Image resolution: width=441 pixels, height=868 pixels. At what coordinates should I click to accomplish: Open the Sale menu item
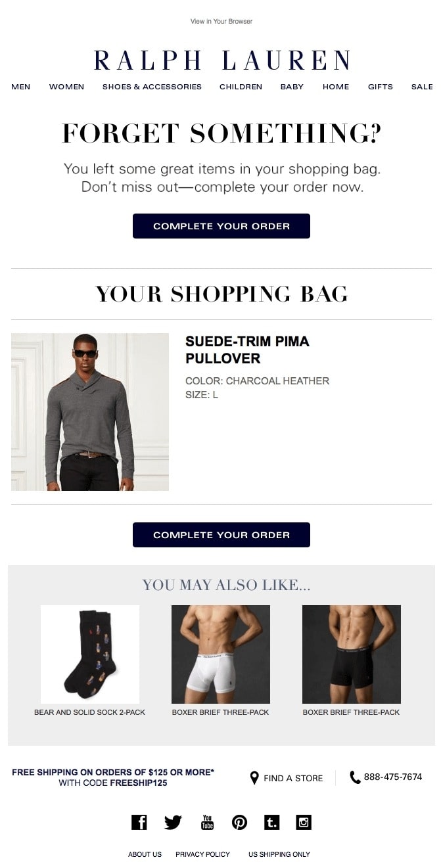click(x=422, y=87)
